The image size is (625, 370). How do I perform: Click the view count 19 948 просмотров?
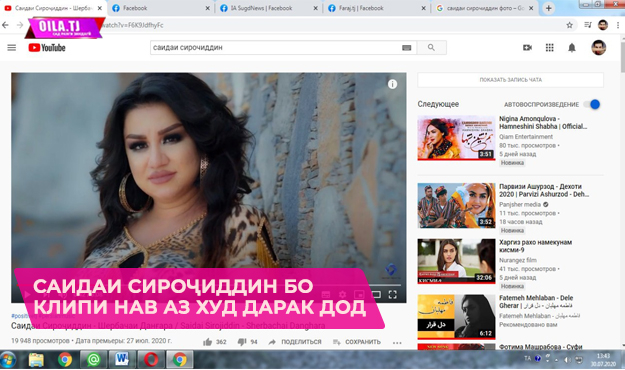(x=40, y=341)
